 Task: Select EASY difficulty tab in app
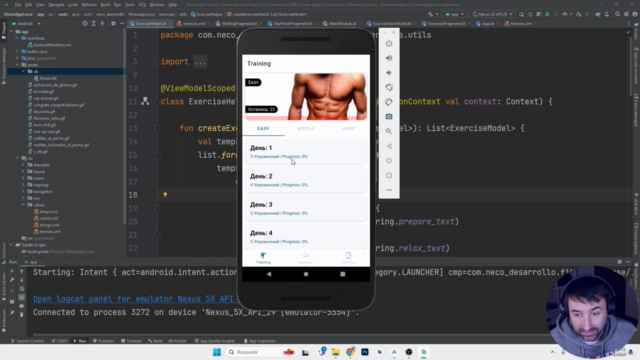(x=263, y=129)
